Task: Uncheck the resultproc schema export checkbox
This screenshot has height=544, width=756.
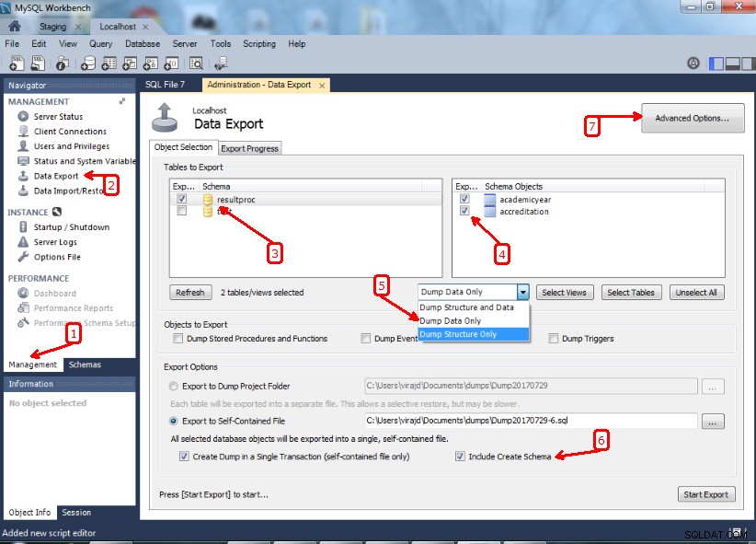Action: [182, 199]
